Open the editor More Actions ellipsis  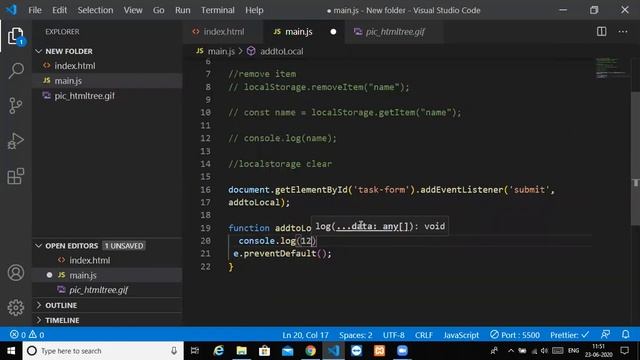click(x=623, y=31)
